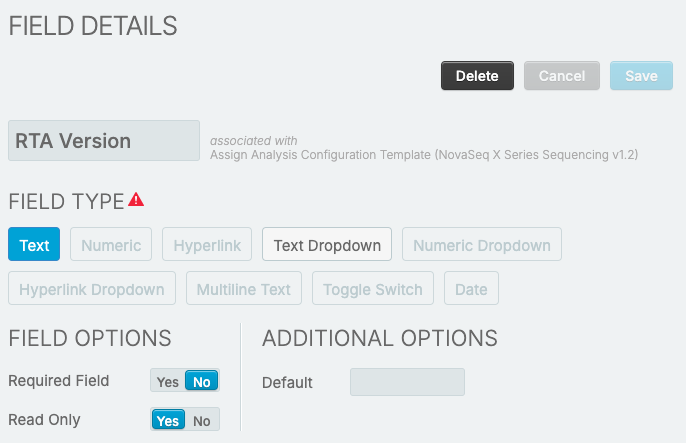Click the Default value input box
This screenshot has height=443, width=686.
[x=407, y=382]
